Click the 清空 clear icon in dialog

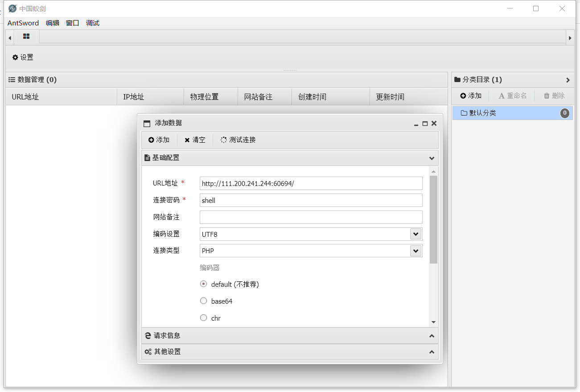187,140
